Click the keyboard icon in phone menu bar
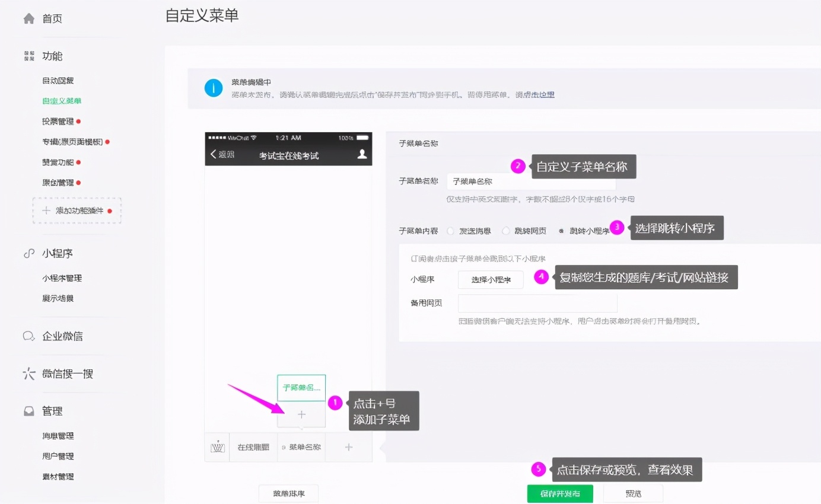This screenshot has height=504, width=821. click(217, 447)
